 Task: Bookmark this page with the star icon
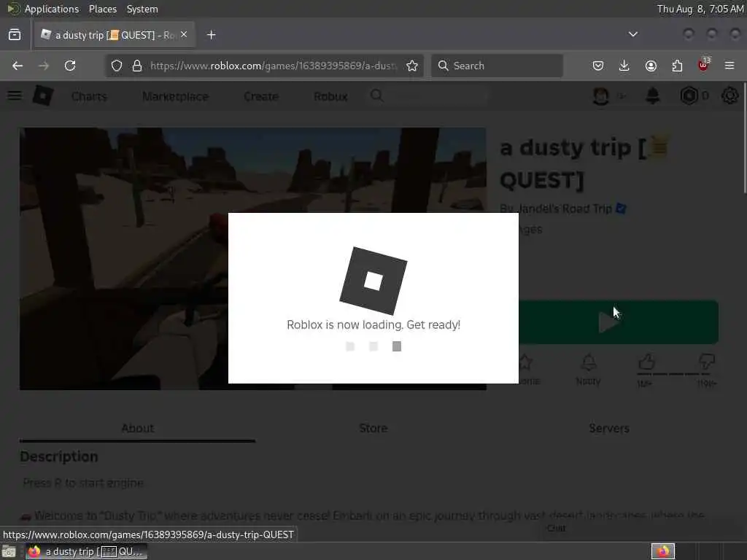[412, 66]
